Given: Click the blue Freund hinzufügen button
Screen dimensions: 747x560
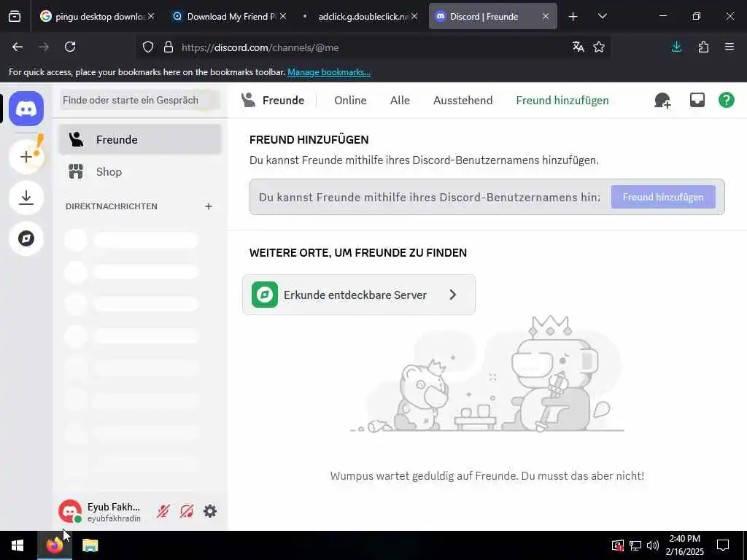Looking at the screenshot, I should pos(663,197).
